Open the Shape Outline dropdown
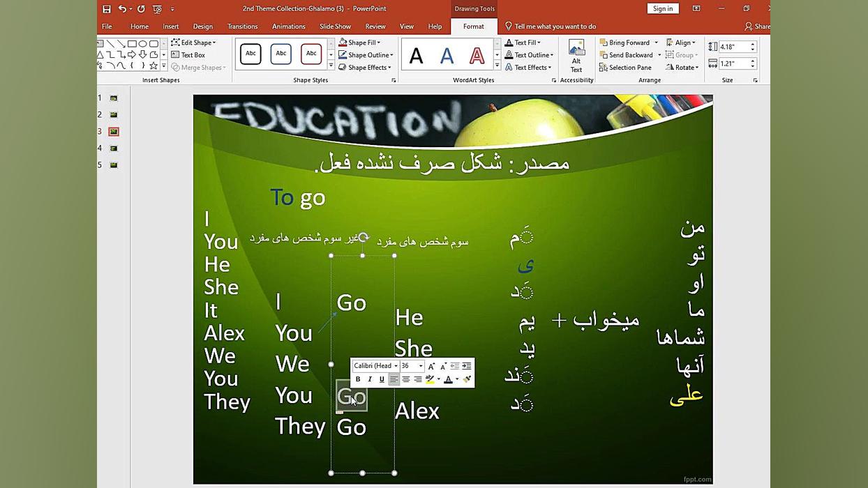Viewport: 868px width, 488px height. click(366, 55)
